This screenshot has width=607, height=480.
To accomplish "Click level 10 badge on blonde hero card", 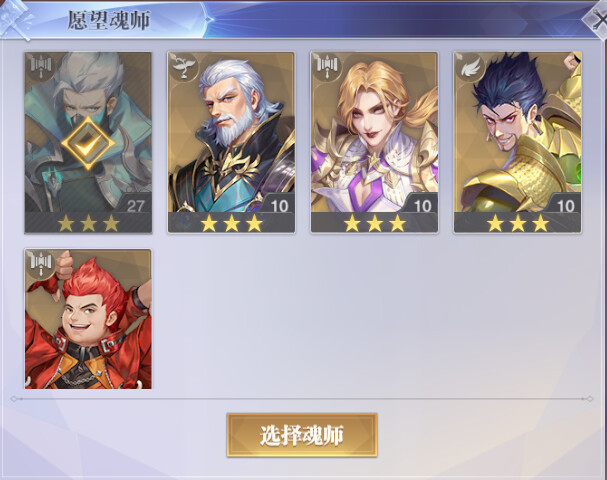I will 422,206.
